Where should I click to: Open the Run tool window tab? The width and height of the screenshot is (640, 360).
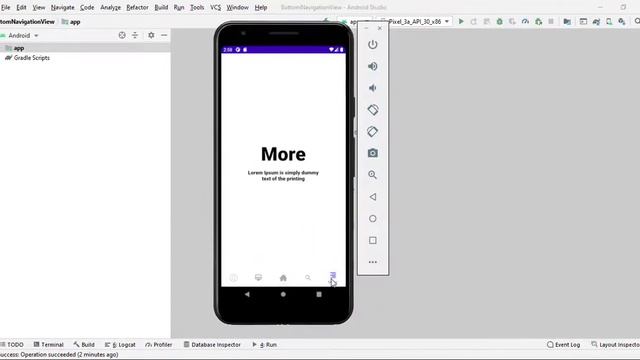[264, 345]
